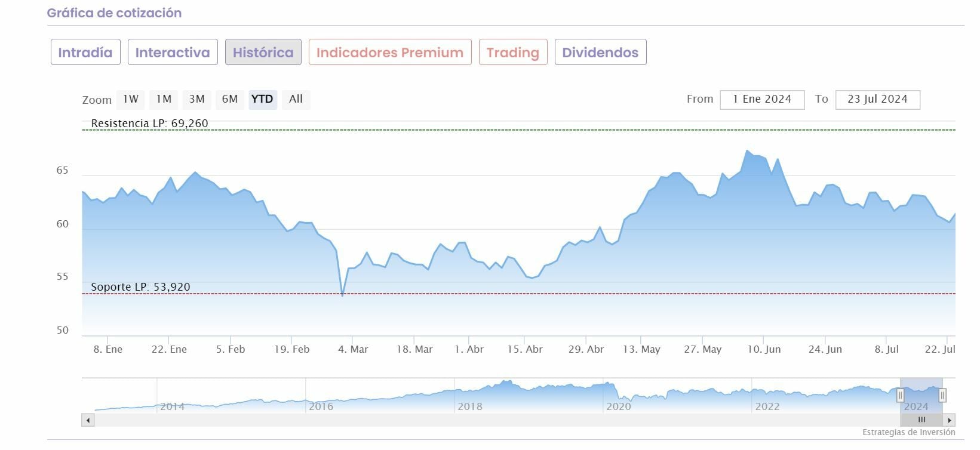Click the To date input field
980x450 pixels.
coord(877,100)
